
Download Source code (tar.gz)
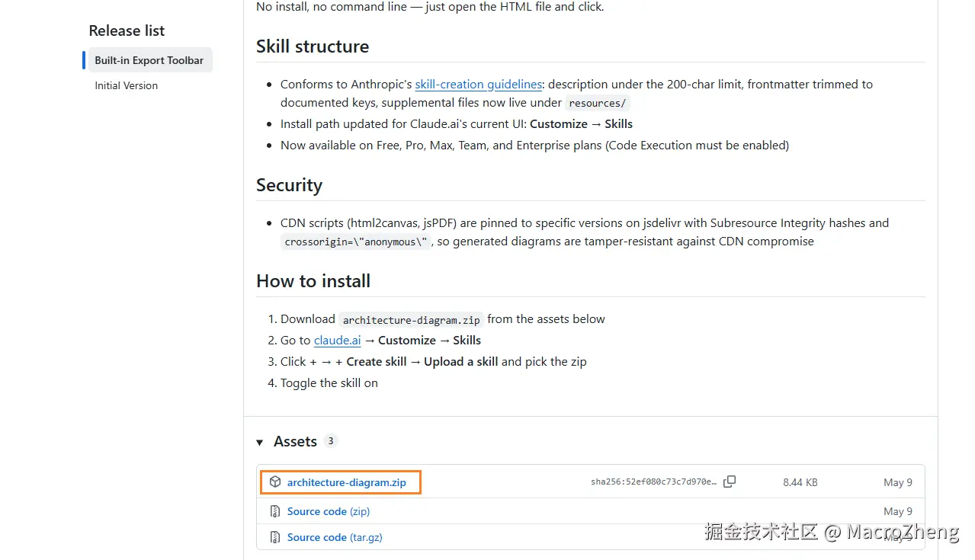click(335, 537)
